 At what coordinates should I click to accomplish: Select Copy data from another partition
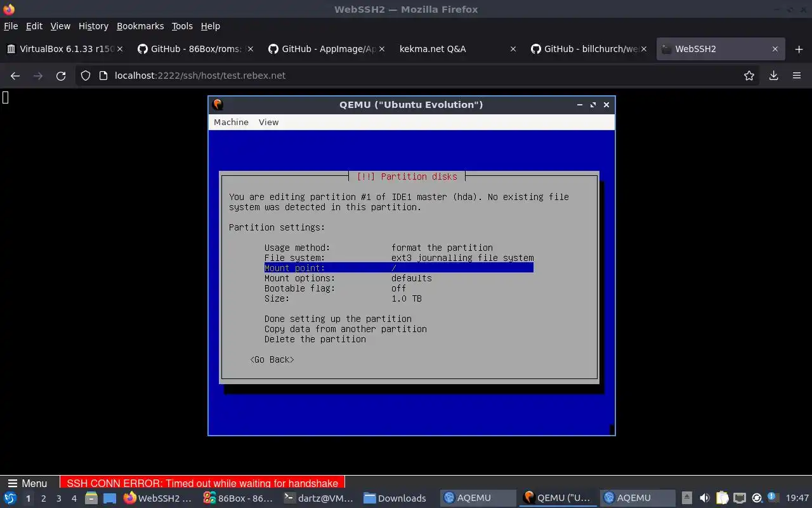click(346, 329)
